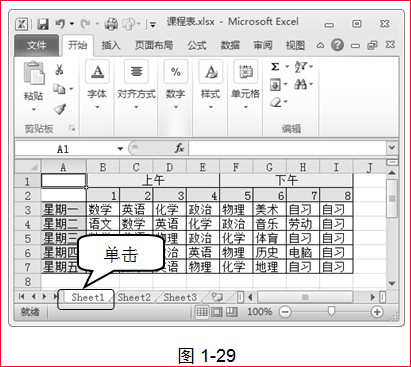Expand the AutoSum dropdown arrow
Image resolution: width=411 pixels, height=367 pixels.
(x=287, y=67)
